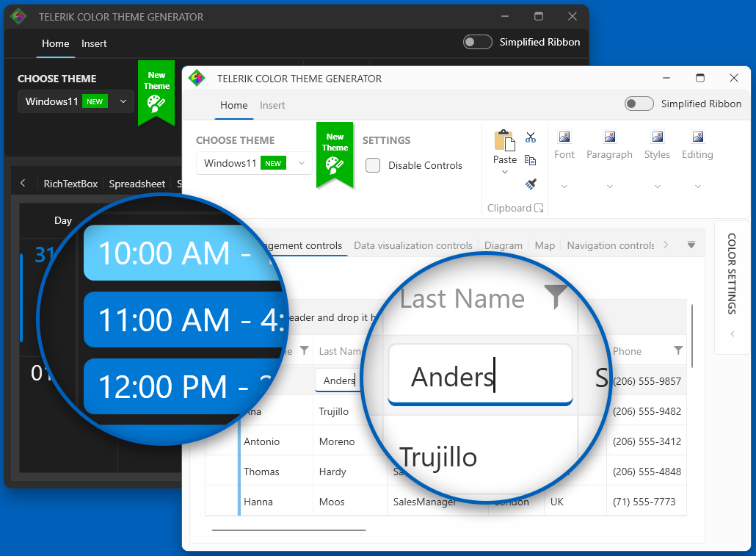756x556 pixels.
Task: Switch to Navigation controls tab
Action: pos(611,245)
